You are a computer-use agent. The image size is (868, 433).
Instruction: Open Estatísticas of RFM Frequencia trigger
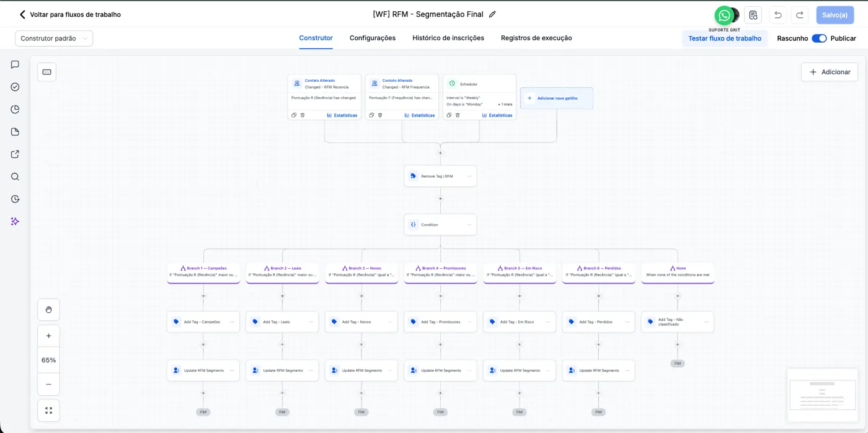420,115
